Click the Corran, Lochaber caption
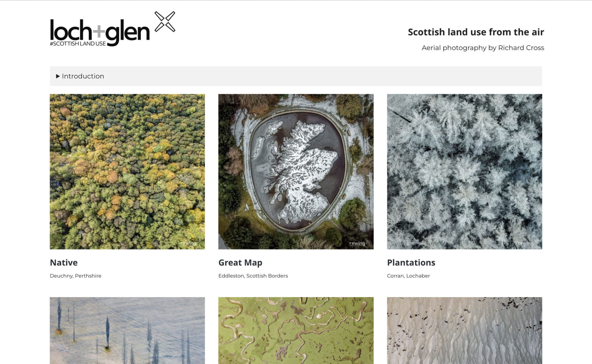Viewport: 592px width, 364px height. [x=408, y=276]
